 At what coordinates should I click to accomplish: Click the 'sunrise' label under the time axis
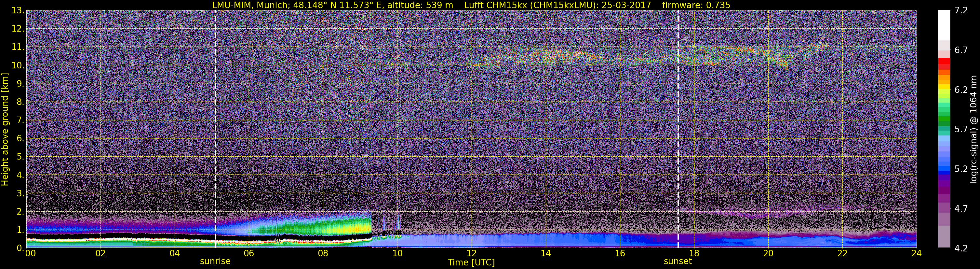click(x=215, y=261)
